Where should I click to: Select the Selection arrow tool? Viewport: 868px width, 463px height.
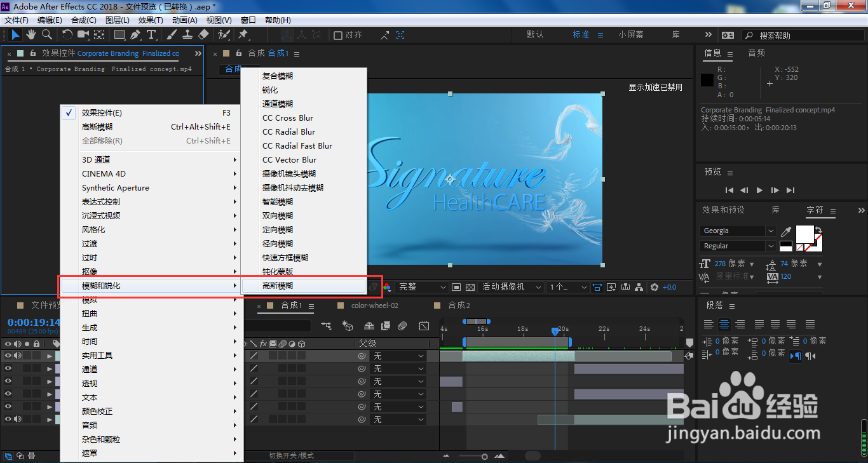click(x=15, y=34)
